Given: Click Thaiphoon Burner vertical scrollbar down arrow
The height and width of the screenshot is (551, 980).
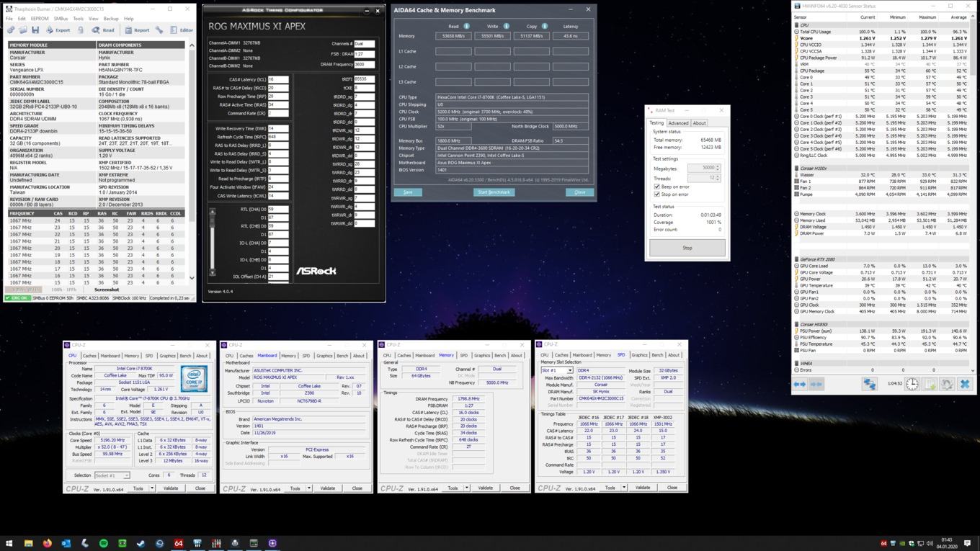Looking at the screenshot, I should [x=192, y=277].
